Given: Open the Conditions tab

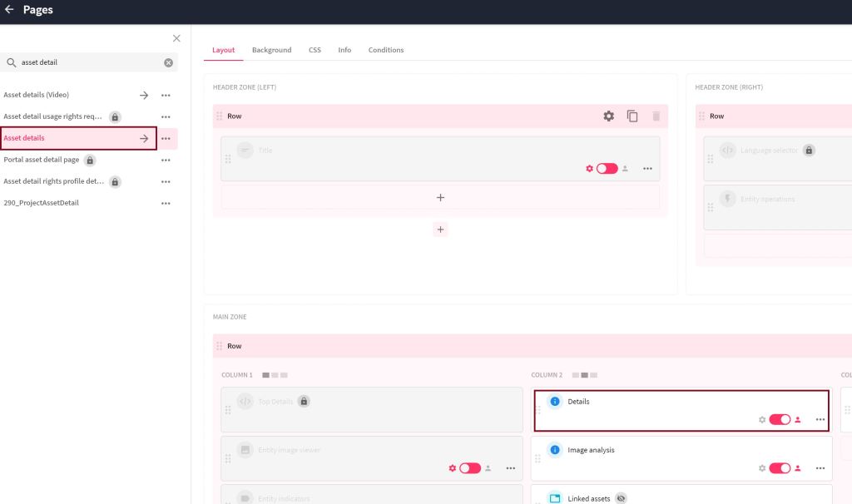Looking at the screenshot, I should click(386, 50).
